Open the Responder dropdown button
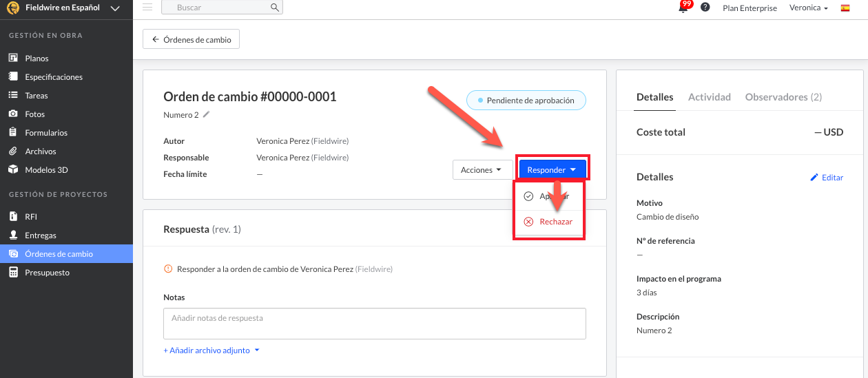The image size is (868, 378). coord(552,169)
